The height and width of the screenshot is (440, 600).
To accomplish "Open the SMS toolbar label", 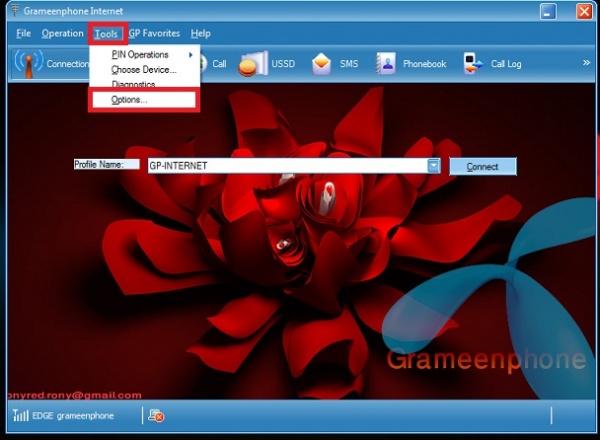I will click(x=349, y=64).
